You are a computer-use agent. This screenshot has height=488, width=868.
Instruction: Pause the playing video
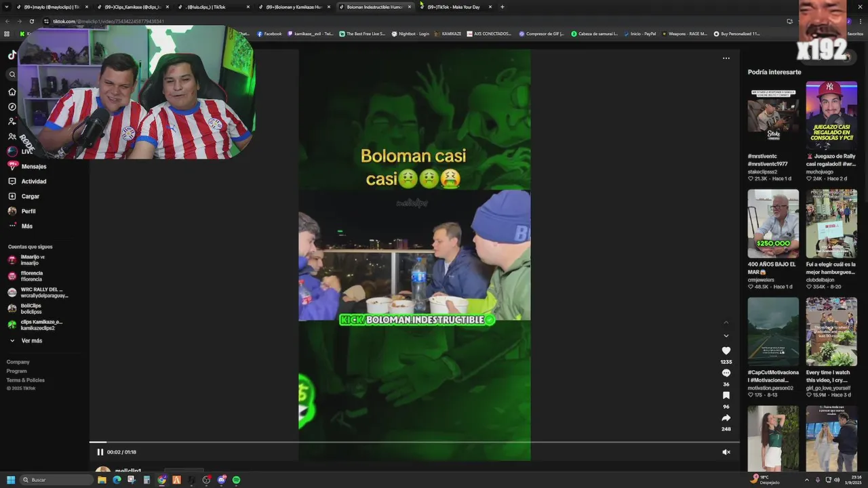[100, 452]
